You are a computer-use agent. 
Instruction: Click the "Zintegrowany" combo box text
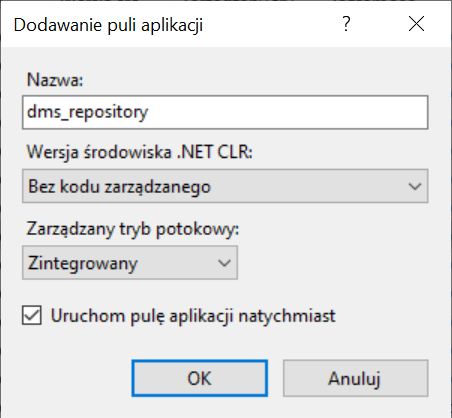82,263
